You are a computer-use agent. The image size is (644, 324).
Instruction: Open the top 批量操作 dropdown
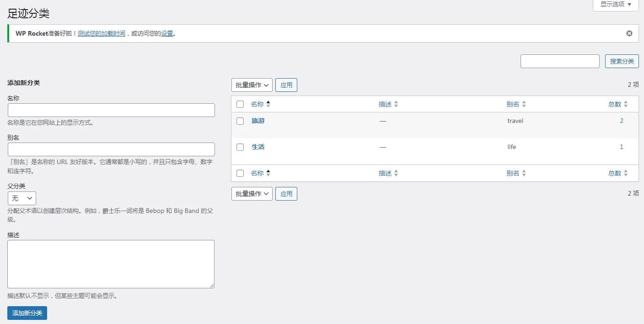click(252, 85)
